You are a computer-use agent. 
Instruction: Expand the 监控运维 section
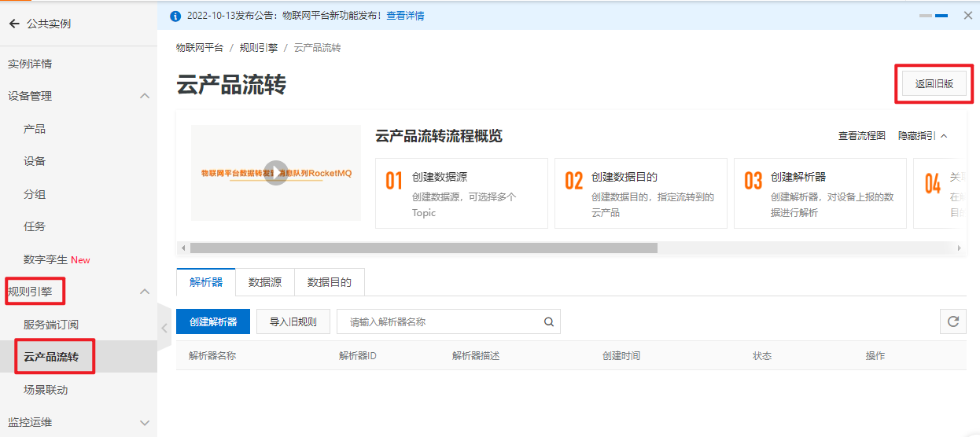click(145, 423)
